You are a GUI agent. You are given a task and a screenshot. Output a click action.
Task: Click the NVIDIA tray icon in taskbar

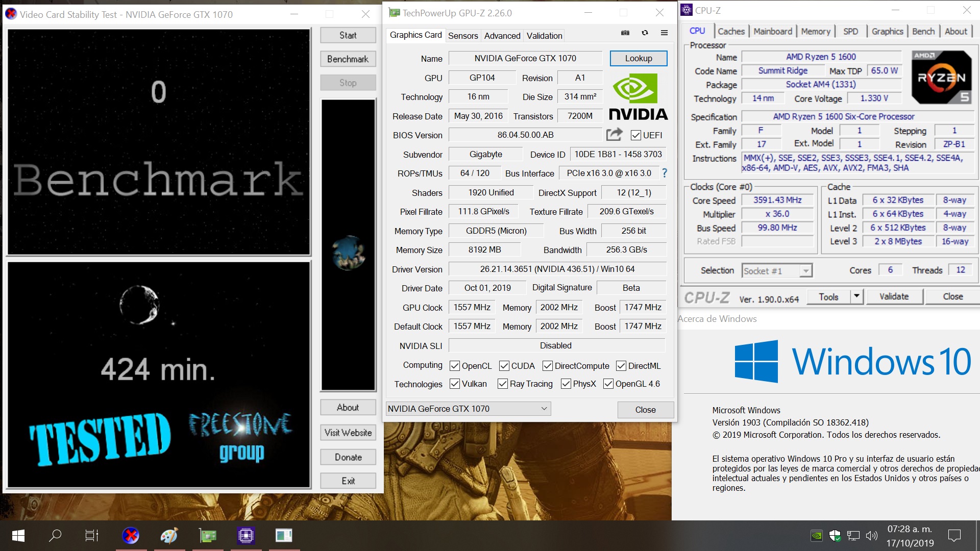[x=817, y=536]
